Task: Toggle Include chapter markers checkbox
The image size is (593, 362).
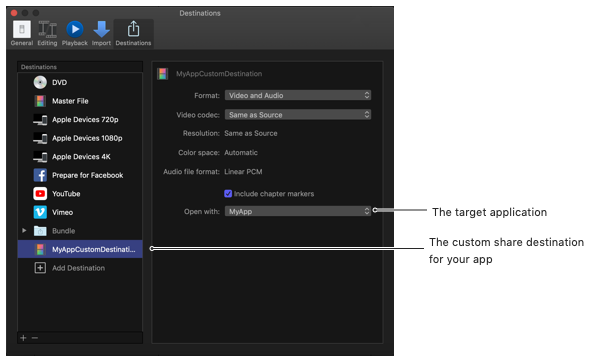Action: click(228, 194)
